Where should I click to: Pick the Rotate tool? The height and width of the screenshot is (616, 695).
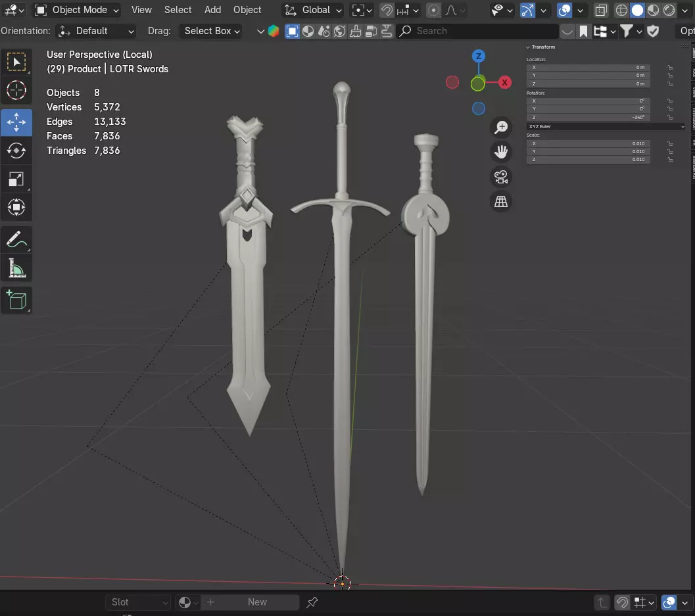pyautogui.click(x=16, y=151)
